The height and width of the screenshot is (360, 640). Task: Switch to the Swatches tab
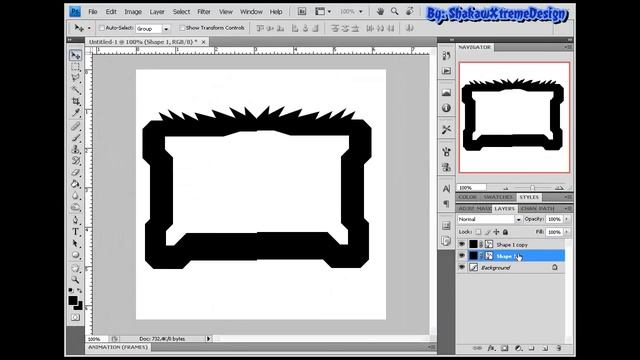coord(498,197)
